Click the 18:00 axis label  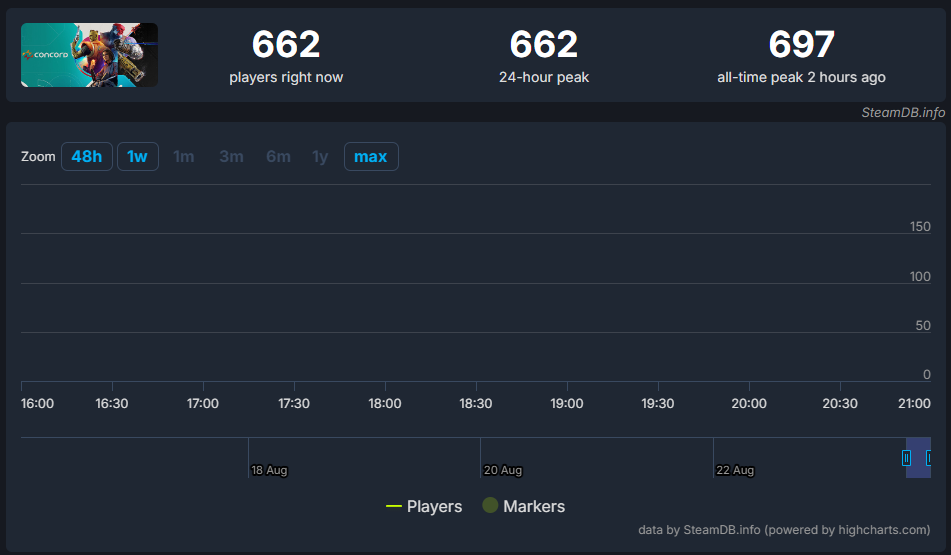pyautogui.click(x=385, y=403)
